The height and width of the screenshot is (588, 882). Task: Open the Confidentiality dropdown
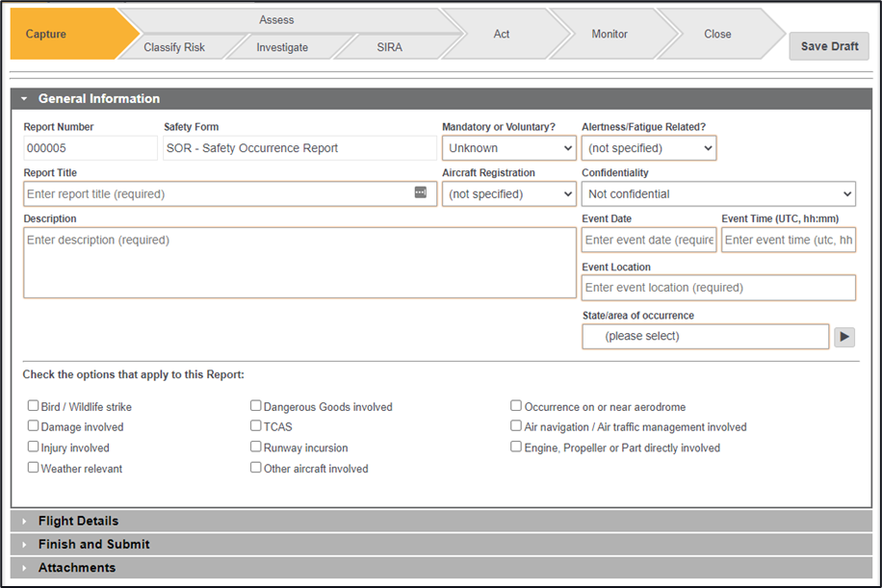(x=718, y=193)
